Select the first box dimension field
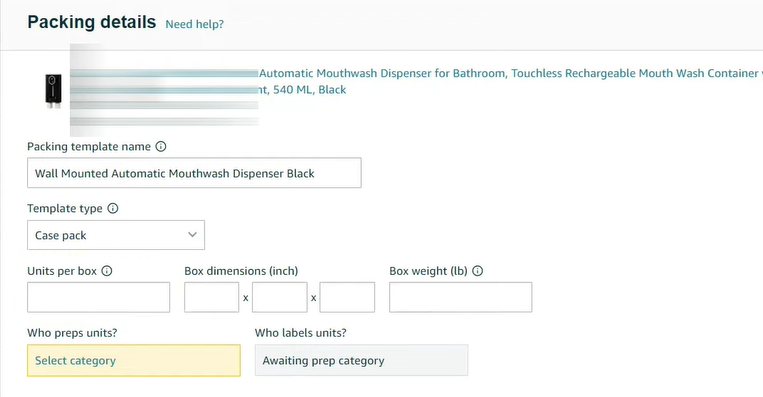This screenshot has width=763, height=397. tap(211, 297)
